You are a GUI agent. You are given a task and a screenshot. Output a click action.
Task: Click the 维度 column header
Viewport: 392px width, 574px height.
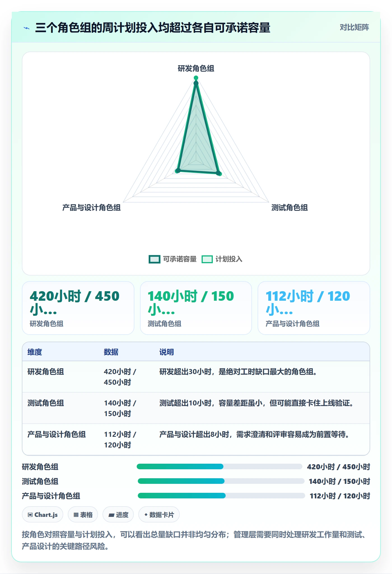[35, 352]
